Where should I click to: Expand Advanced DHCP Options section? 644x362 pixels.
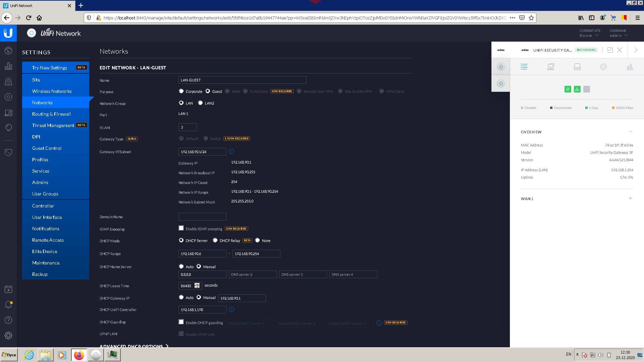(134, 346)
